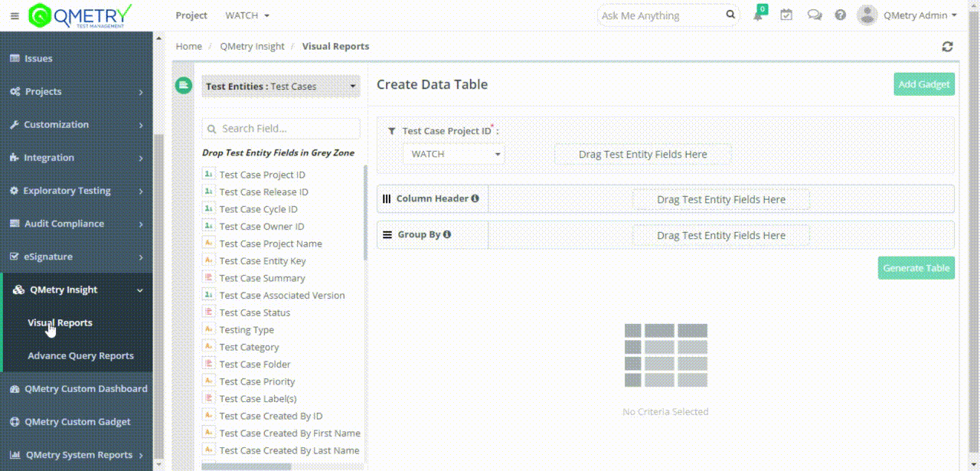Screen dimensions: 980x471
Task: Select the Test Case Cycle ID field
Action: (x=258, y=209)
